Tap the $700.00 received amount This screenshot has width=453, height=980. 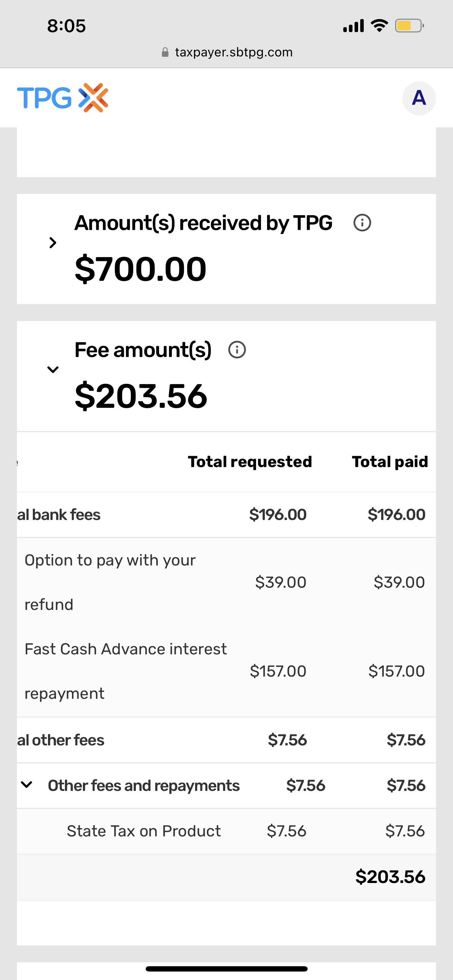point(141,269)
